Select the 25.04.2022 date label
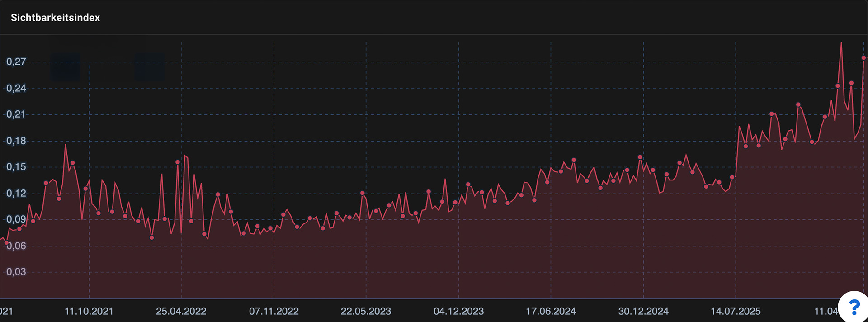The width and height of the screenshot is (868, 322). [x=181, y=311]
